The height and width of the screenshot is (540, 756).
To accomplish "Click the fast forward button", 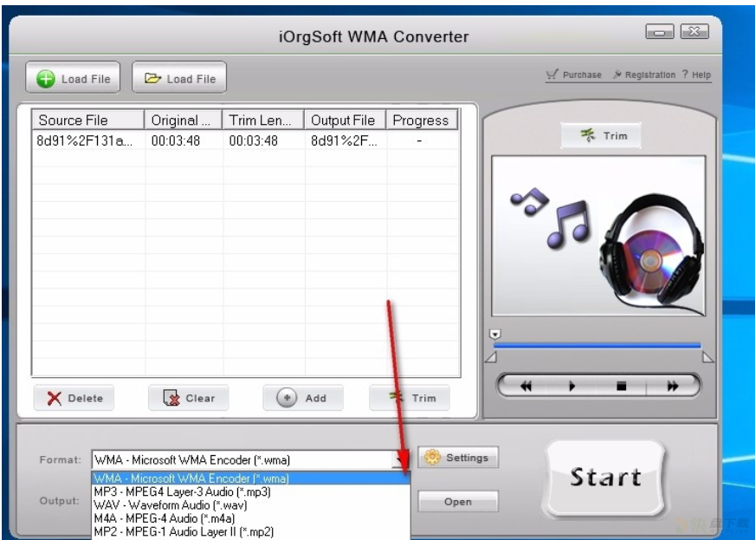I will tap(672, 386).
